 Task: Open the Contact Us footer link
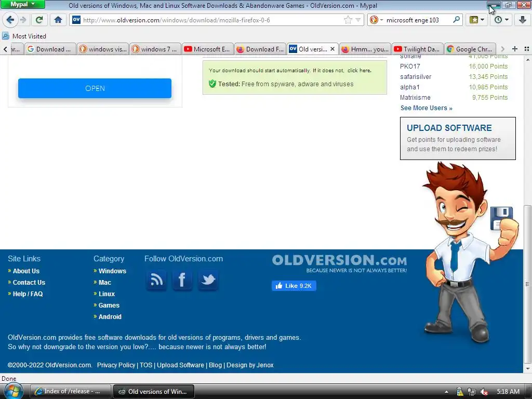pos(29,283)
